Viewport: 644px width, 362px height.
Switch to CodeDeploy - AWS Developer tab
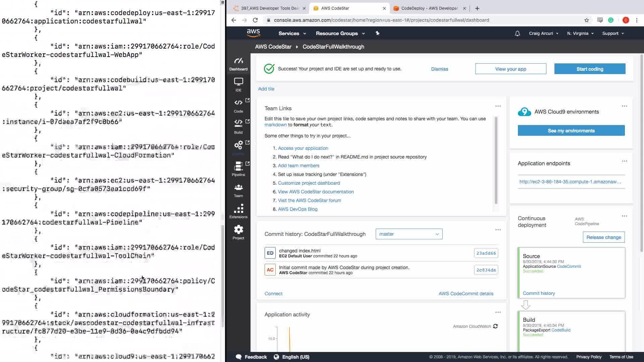point(429,8)
